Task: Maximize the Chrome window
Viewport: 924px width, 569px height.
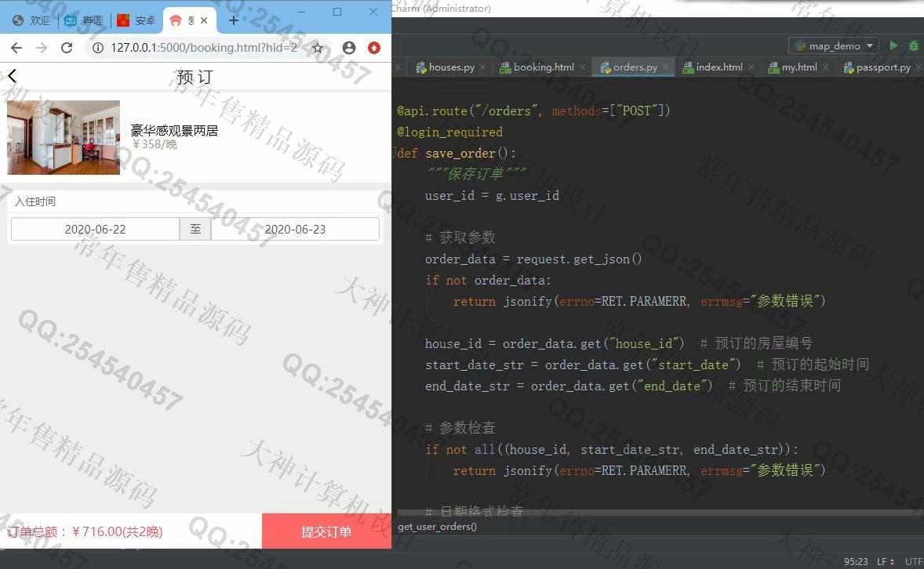Action: [x=337, y=12]
